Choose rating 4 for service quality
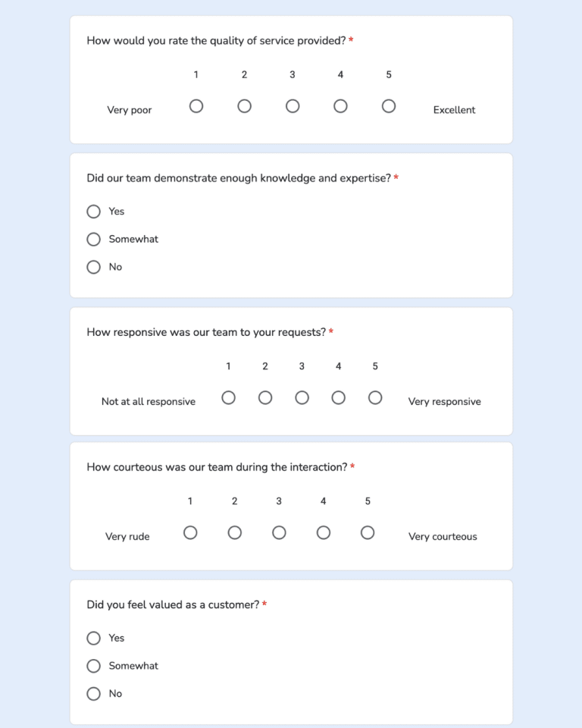This screenshot has height=728, width=582. click(340, 106)
